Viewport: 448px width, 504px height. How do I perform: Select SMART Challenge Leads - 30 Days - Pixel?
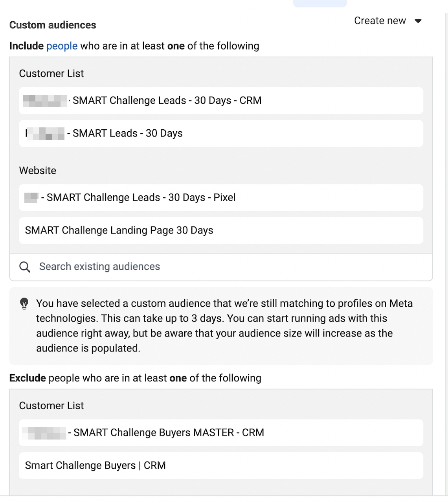click(141, 198)
